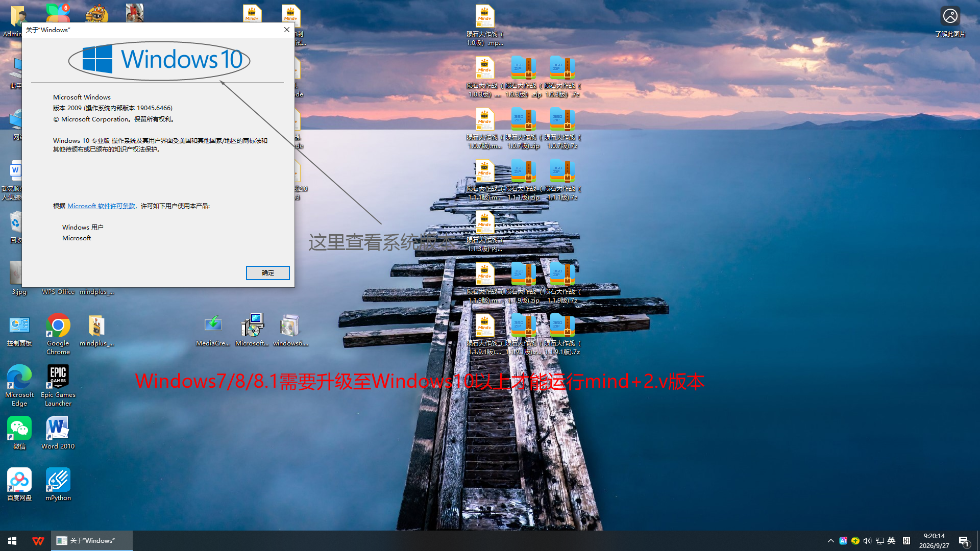Select 陨石大作战 (1.0.3版).7z archive icon

[x=562, y=77]
